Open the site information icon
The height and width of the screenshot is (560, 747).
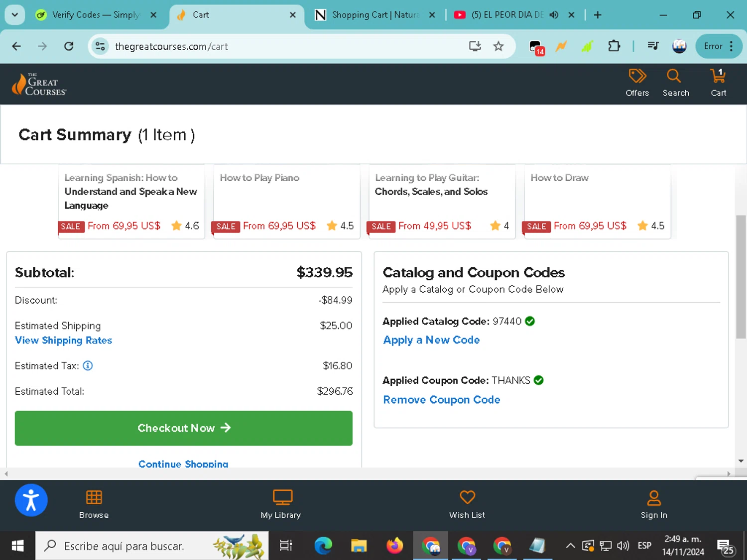(100, 46)
